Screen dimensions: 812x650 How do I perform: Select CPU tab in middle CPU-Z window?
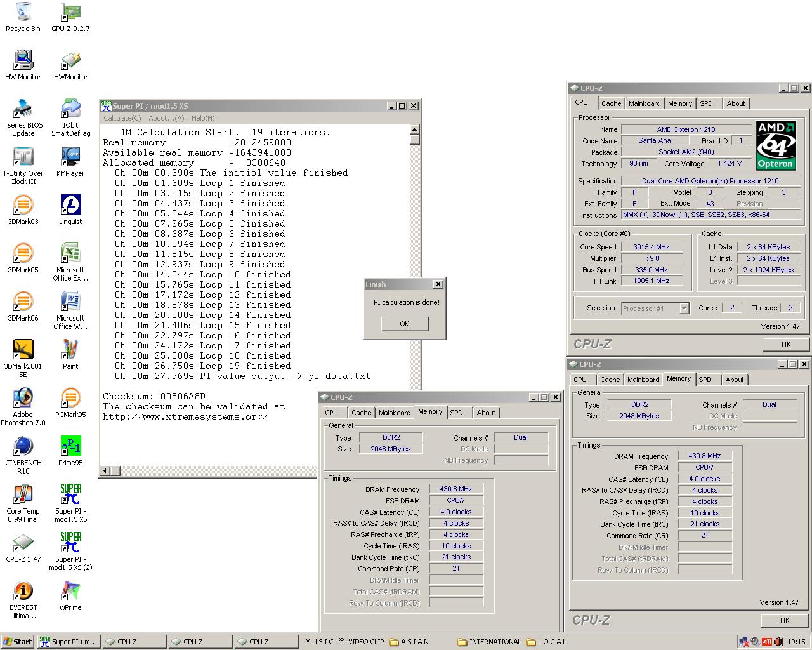(332, 413)
